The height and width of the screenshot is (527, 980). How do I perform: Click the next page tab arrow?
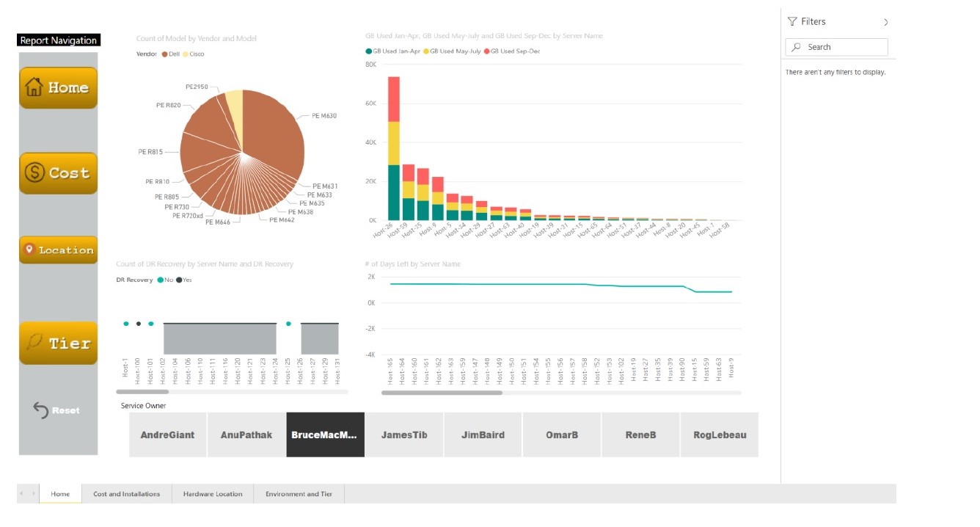click(x=34, y=494)
